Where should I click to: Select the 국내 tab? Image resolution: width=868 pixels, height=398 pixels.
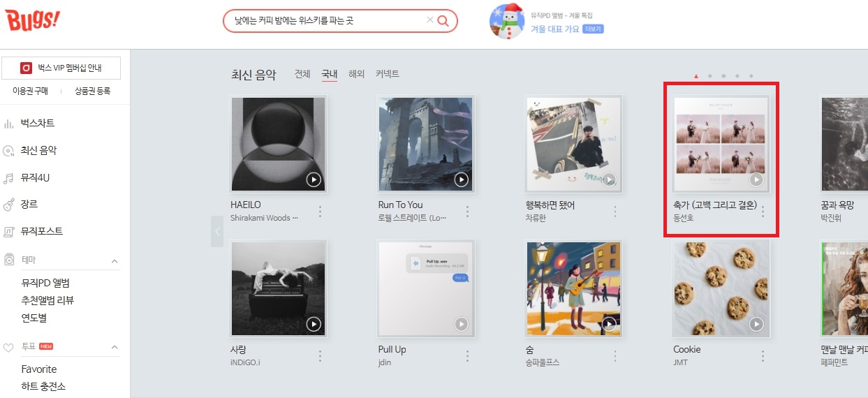click(330, 74)
